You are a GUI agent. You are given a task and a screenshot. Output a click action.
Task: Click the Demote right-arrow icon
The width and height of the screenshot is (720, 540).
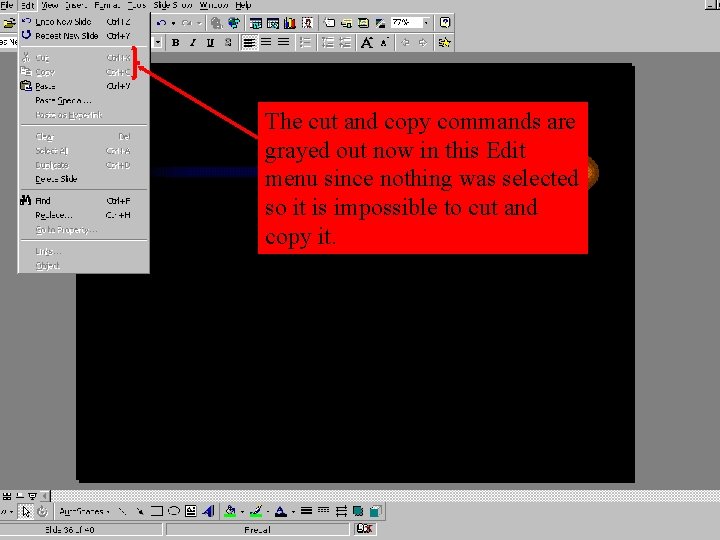(423, 43)
